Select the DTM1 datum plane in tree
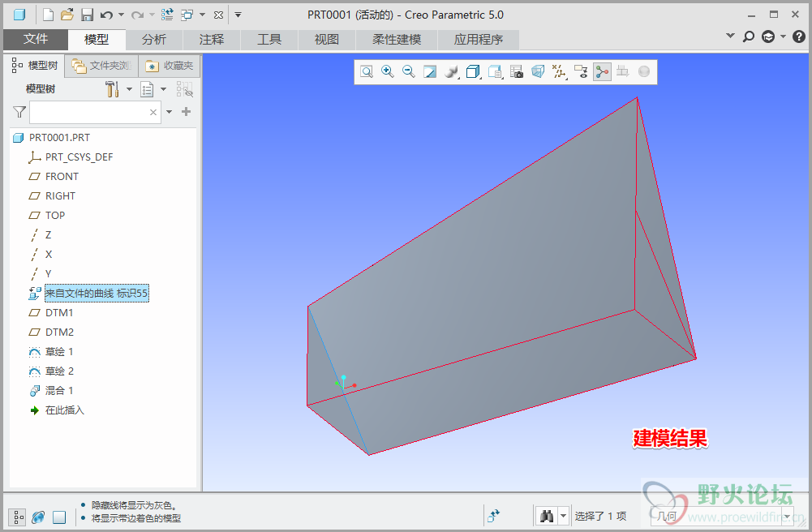 (58, 312)
